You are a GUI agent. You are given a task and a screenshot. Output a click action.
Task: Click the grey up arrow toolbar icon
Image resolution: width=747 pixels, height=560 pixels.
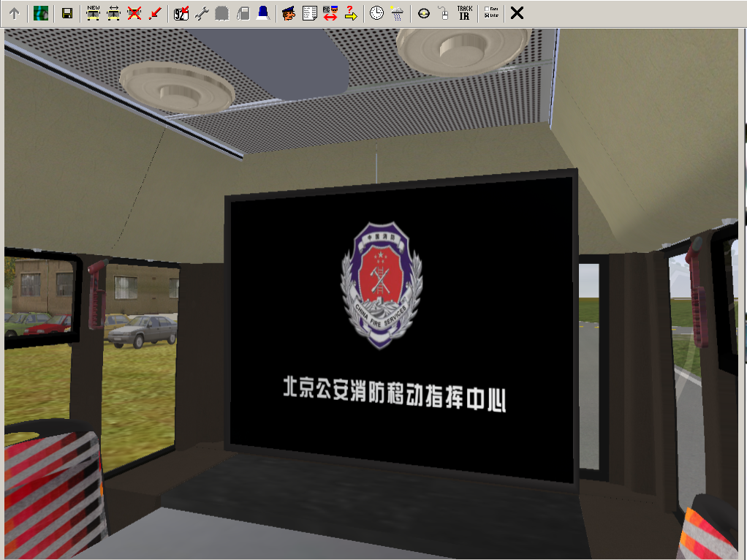tap(15, 13)
